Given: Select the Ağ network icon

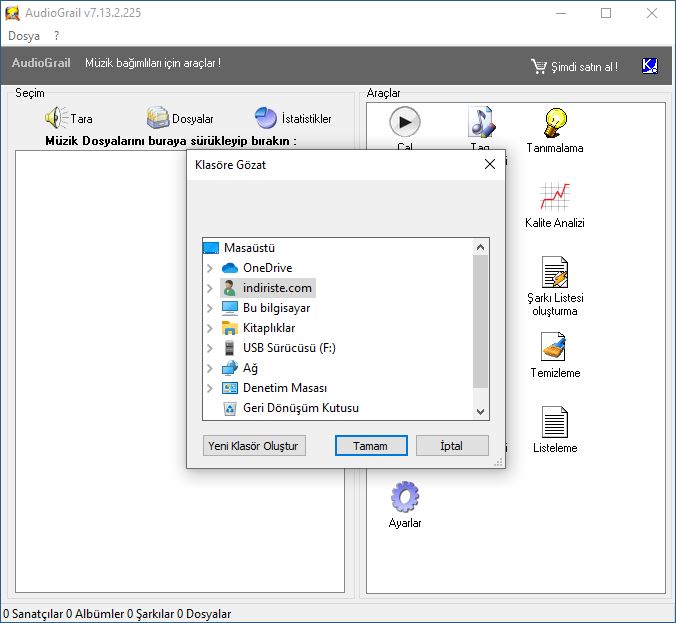Looking at the screenshot, I should click(x=229, y=367).
